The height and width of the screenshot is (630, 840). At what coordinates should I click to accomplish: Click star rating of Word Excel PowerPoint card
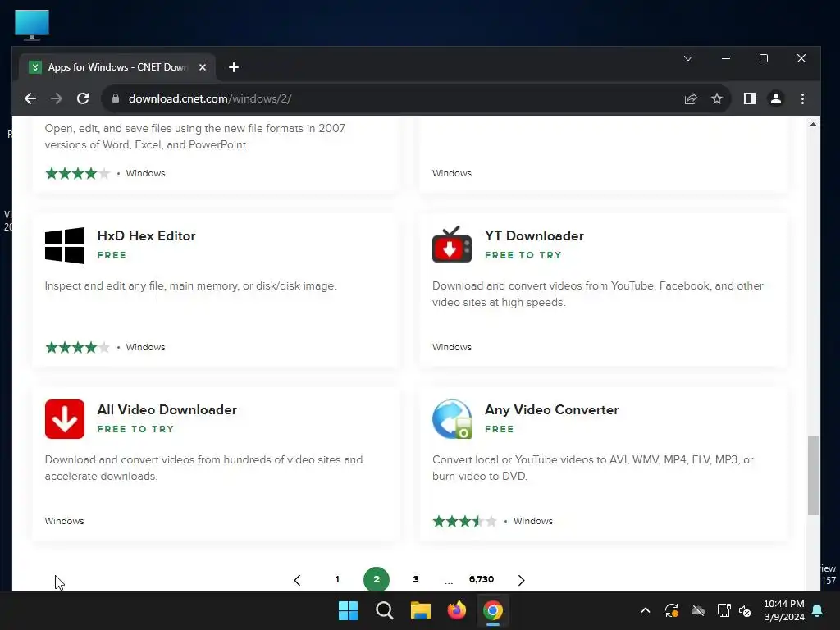click(78, 173)
